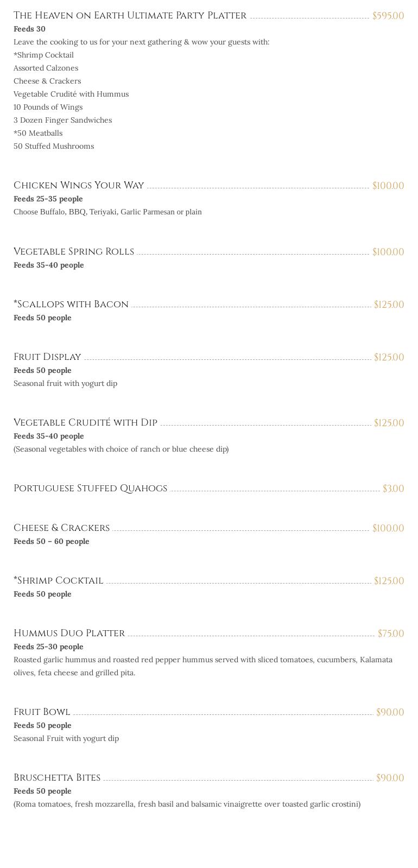Click "Feeds 50 – 60 people" under Cheese & Crackers

pos(52,541)
